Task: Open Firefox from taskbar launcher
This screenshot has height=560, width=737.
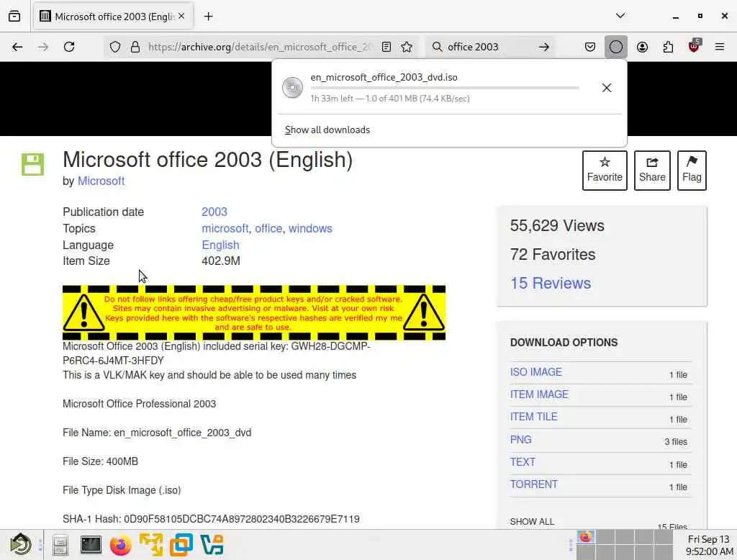Action: (121, 545)
